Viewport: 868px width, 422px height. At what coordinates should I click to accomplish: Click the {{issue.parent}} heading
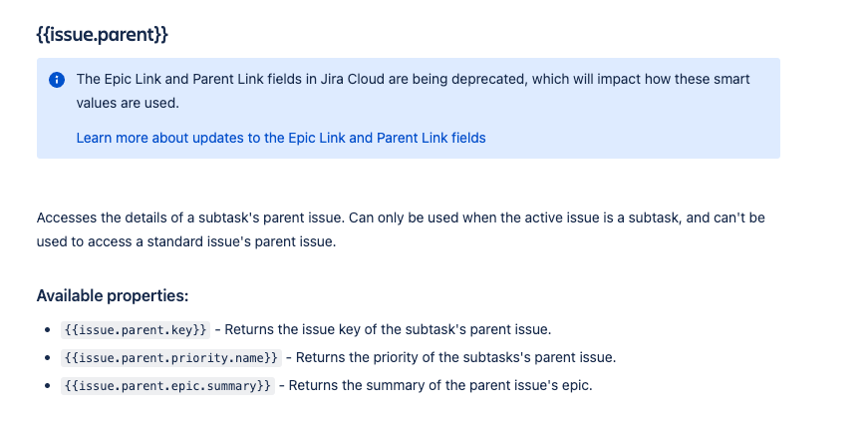pos(103,34)
